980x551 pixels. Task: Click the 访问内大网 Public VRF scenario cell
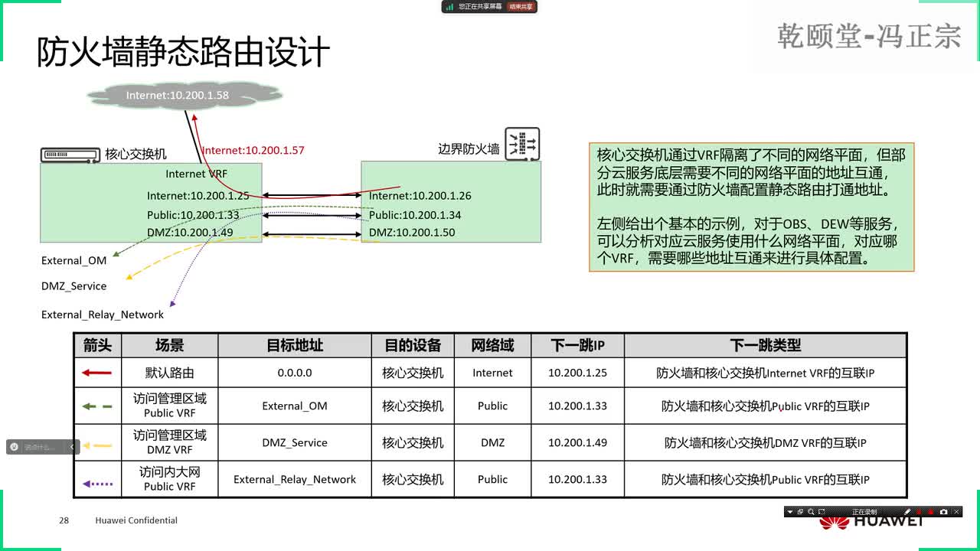pyautogui.click(x=170, y=479)
